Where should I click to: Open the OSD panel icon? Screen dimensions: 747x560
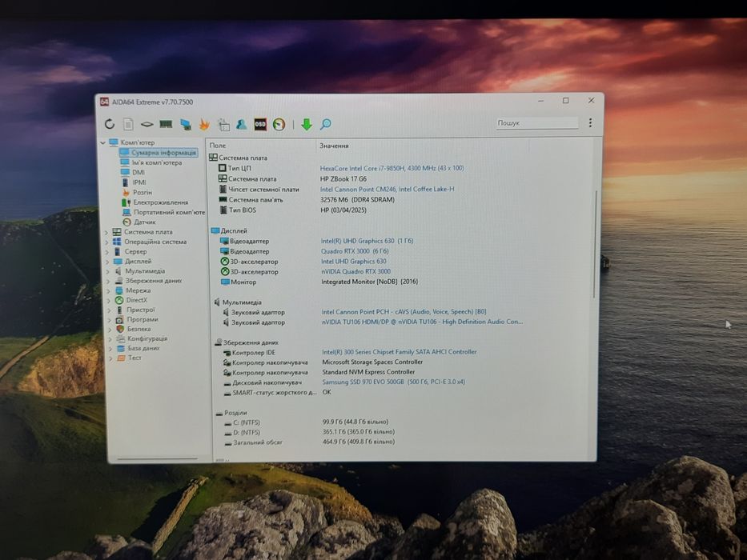tap(260, 124)
